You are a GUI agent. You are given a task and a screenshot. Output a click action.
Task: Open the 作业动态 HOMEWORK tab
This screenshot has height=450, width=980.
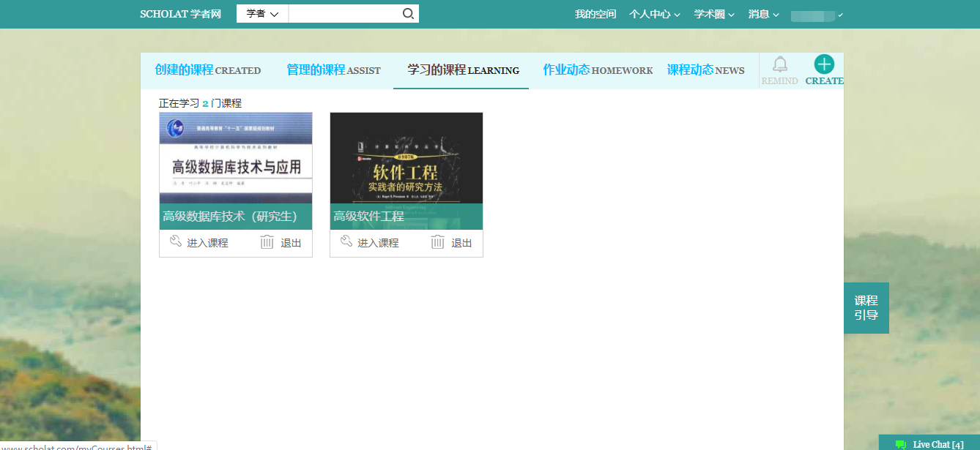point(597,70)
